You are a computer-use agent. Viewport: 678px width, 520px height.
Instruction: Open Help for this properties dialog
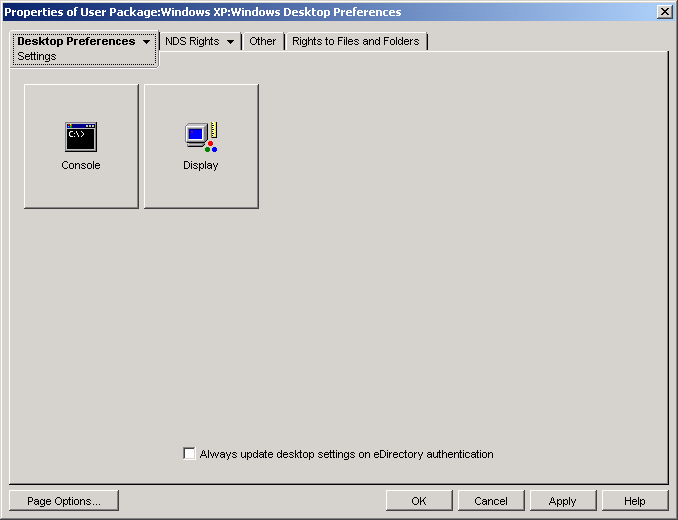click(x=635, y=501)
